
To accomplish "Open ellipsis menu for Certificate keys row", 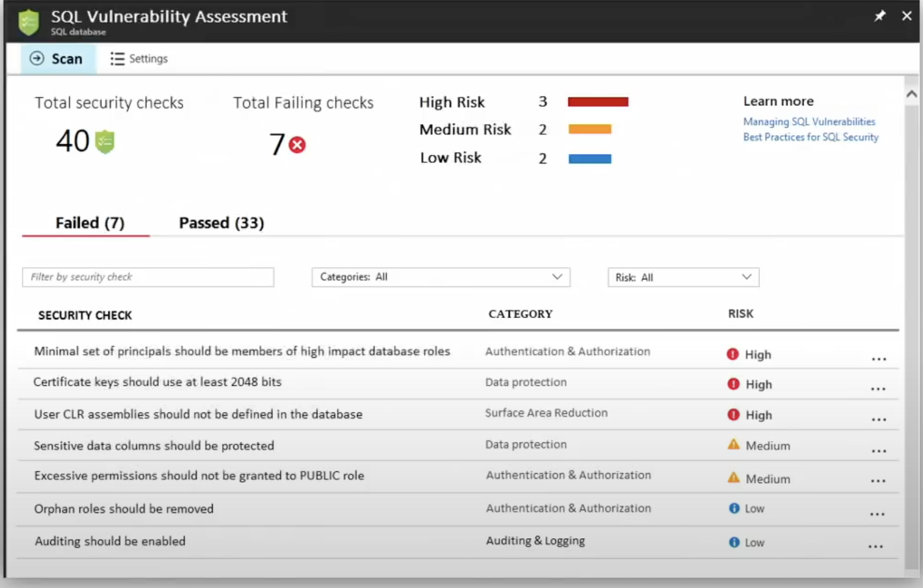I will point(878,389).
